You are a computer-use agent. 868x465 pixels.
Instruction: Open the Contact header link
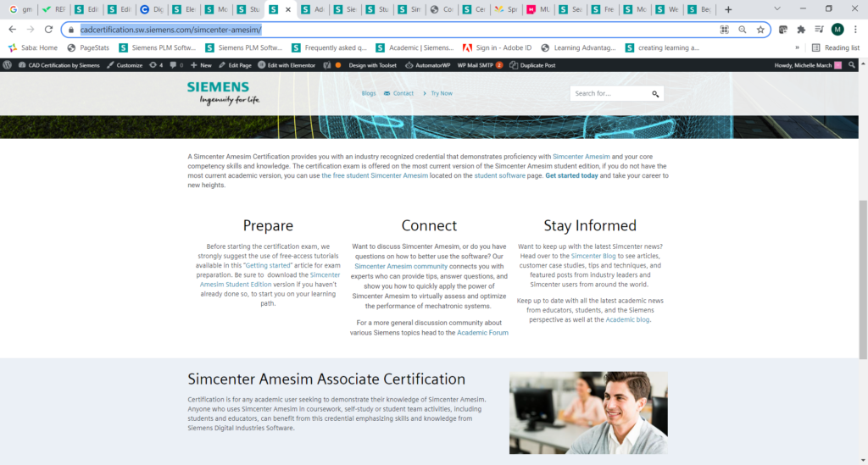point(398,93)
